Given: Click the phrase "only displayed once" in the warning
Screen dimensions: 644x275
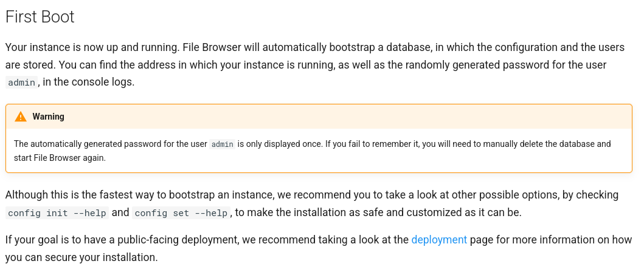Looking at the screenshot, I should pyautogui.click(x=286, y=144).
